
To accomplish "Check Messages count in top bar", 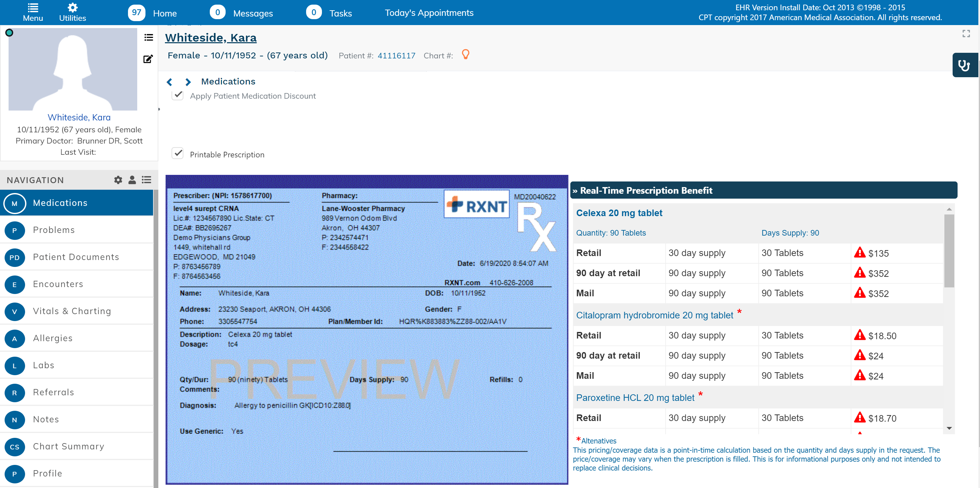I will pyautogui.click(x=217, y=12).
